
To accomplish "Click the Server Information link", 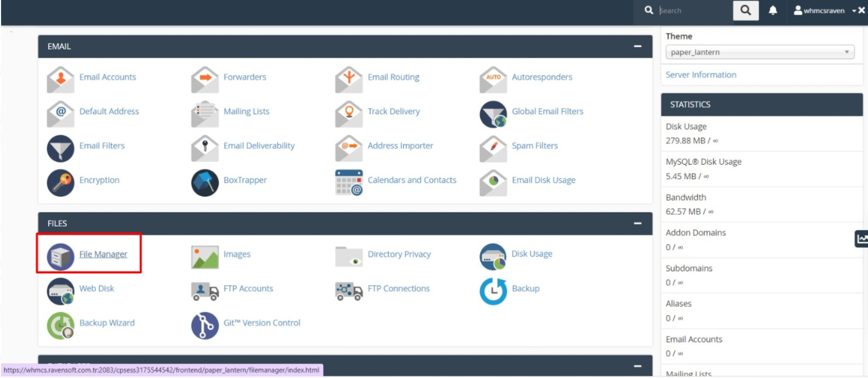I will click(x=701, y=75).
